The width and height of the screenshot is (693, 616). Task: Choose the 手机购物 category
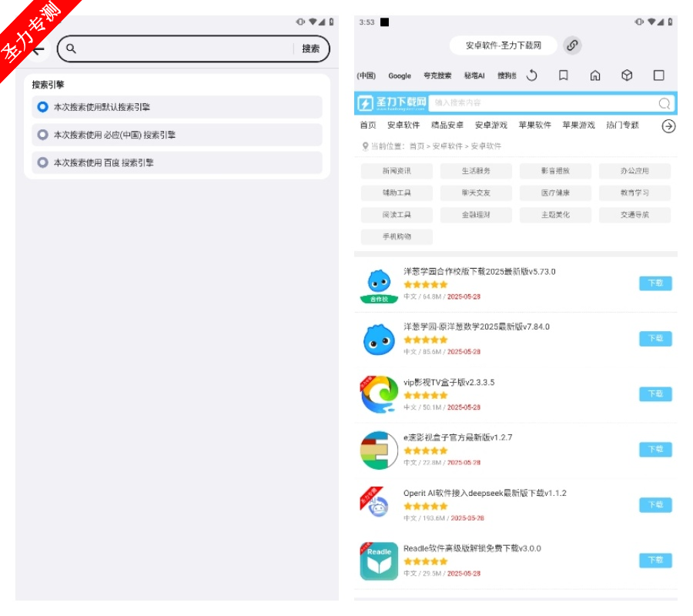tap(397, 237)
